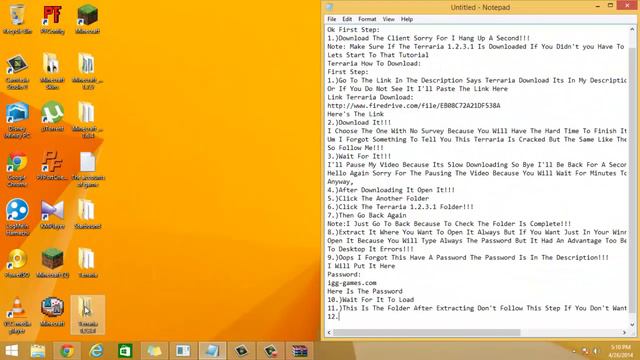The width and height of the screenshot is (640, 360).
Task: Switch to Notepad via its taskbar button
Action: [212, 351]
